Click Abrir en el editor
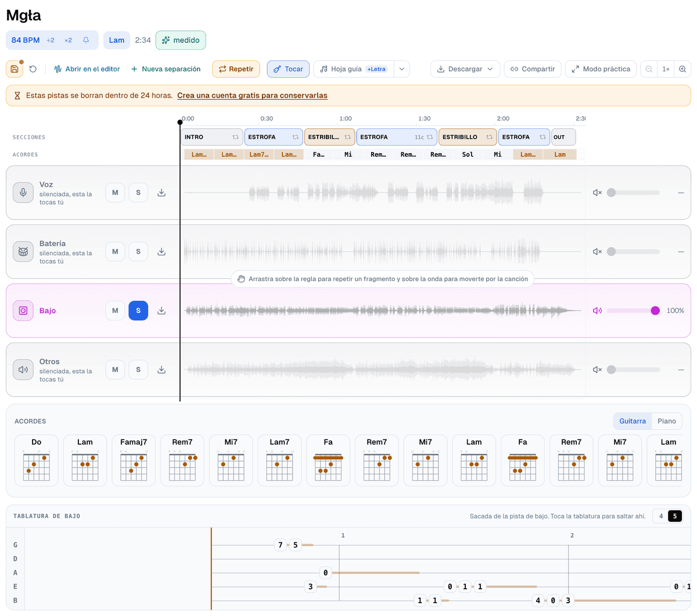Image resolution: width=697 pixels, height=616 pixels. pyautogui.click(x=87, y=69)
